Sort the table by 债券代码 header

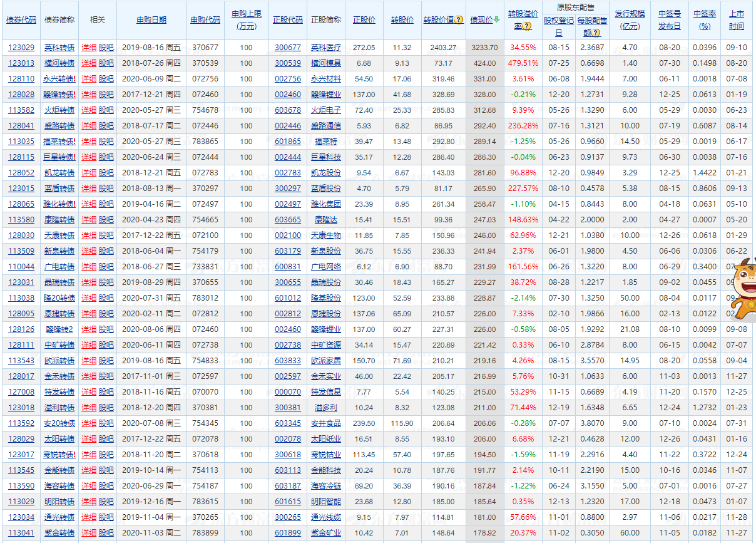(21, 20)
